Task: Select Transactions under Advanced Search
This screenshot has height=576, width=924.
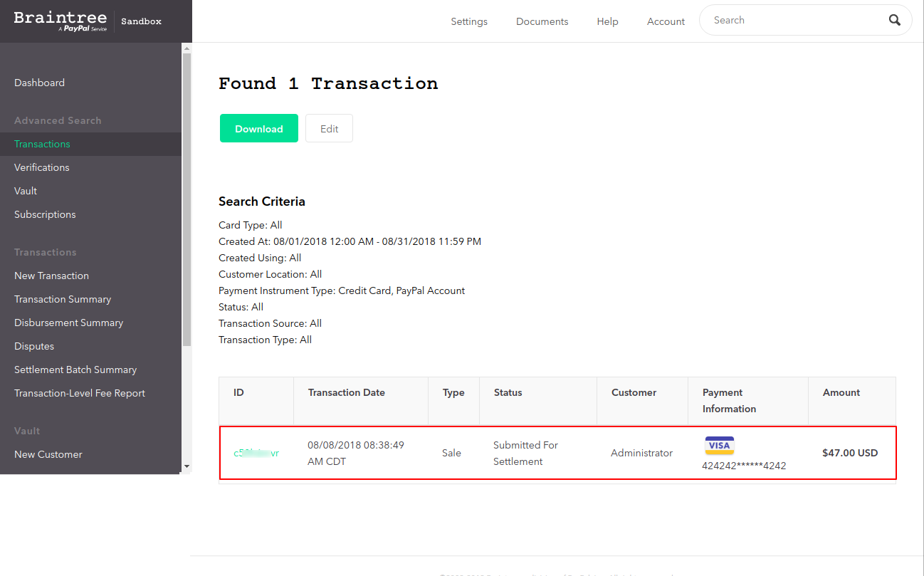Action: coord(42,144)
